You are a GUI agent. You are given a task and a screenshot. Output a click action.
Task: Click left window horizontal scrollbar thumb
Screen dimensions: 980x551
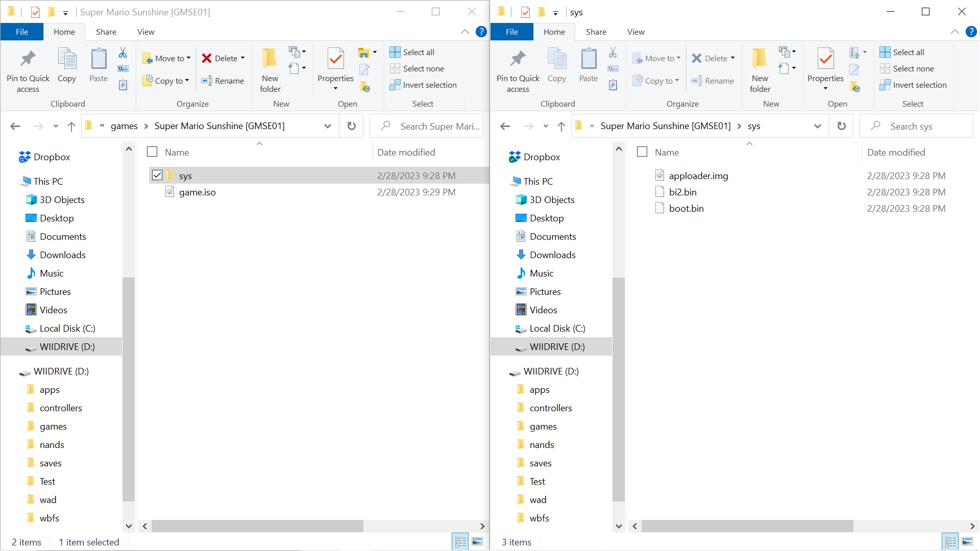click(x=257, y=526)
